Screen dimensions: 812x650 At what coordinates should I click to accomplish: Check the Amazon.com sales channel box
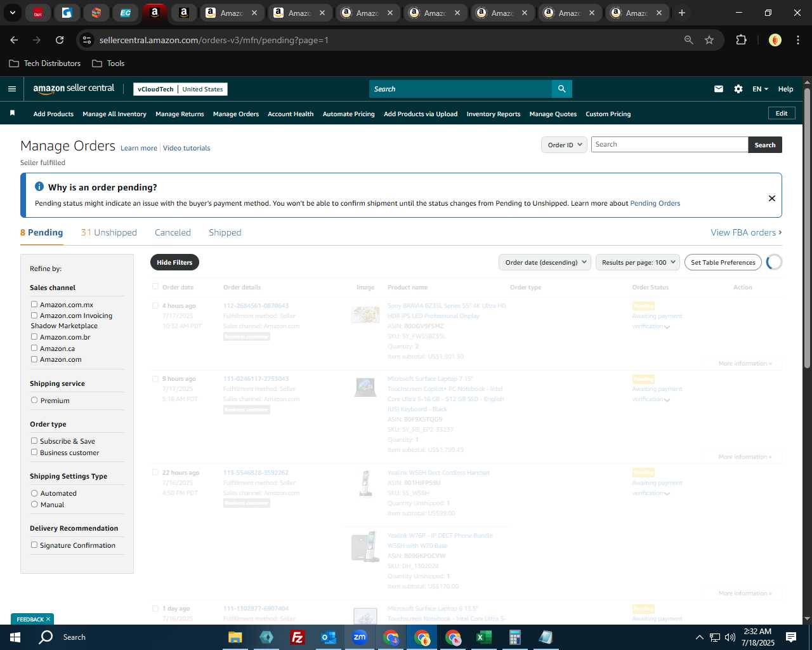coord(34,359)
